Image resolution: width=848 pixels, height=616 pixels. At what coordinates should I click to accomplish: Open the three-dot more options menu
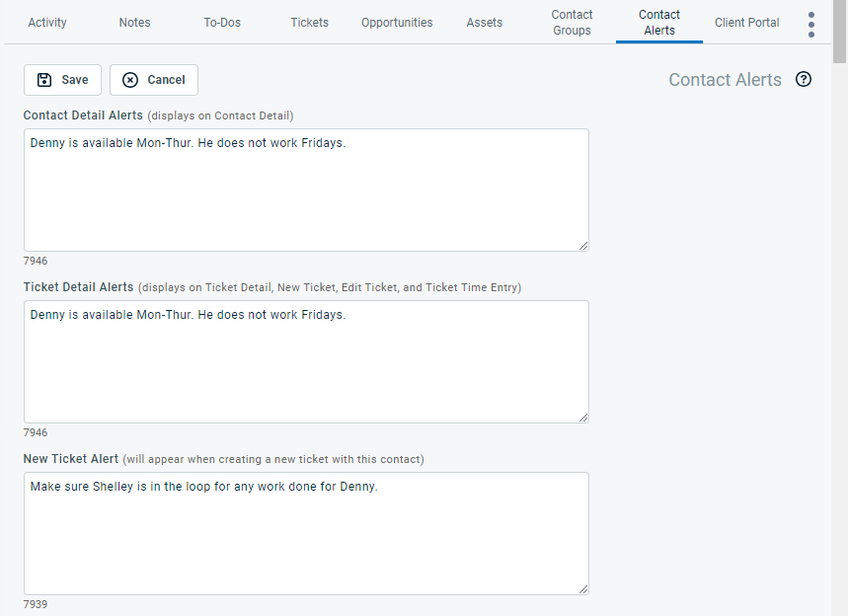coord(811,25)
